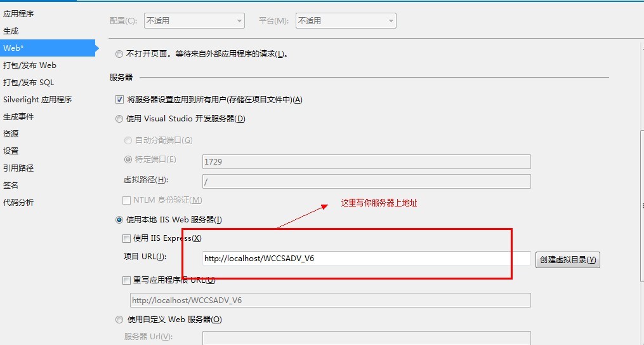Click the port field showing 1729
The height and width of the screenshot is (345, 644).
pyautogui.click(x=366, y=161)
